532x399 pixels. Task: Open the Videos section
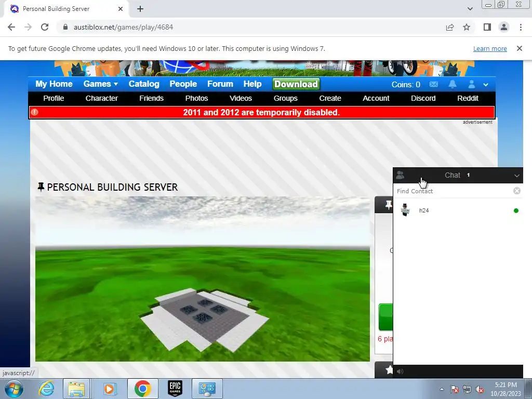tap(241, 98)
